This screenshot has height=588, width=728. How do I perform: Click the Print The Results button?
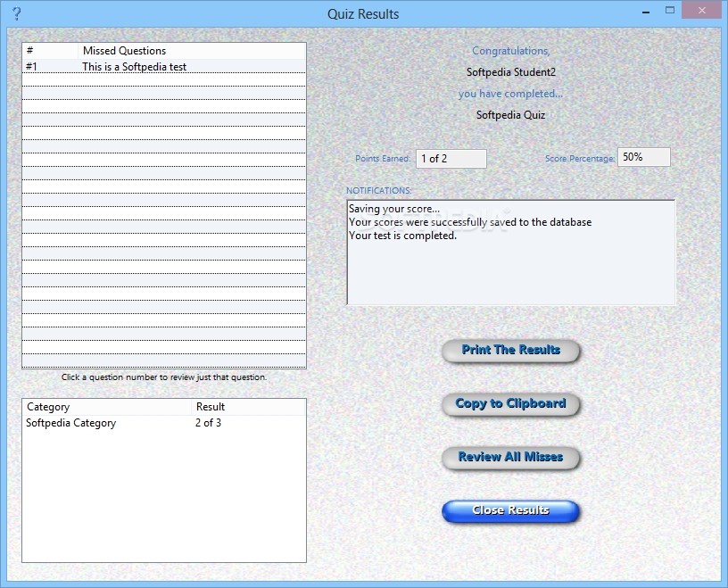tap(510, 350)
